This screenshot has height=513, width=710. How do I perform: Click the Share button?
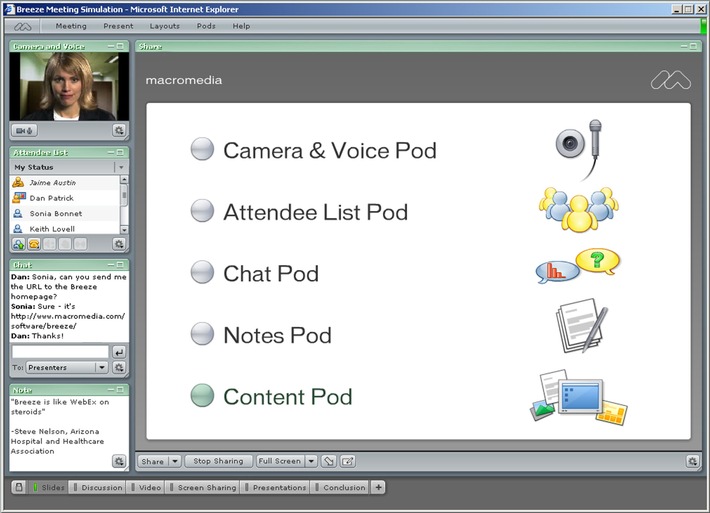click(153, 461)
